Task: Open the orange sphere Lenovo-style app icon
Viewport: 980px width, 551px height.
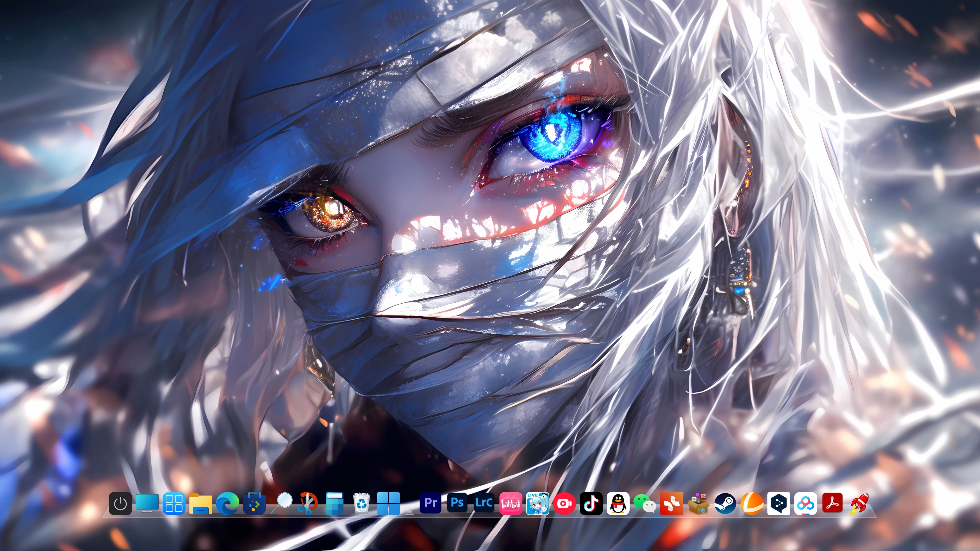Action: coord(752,504)
